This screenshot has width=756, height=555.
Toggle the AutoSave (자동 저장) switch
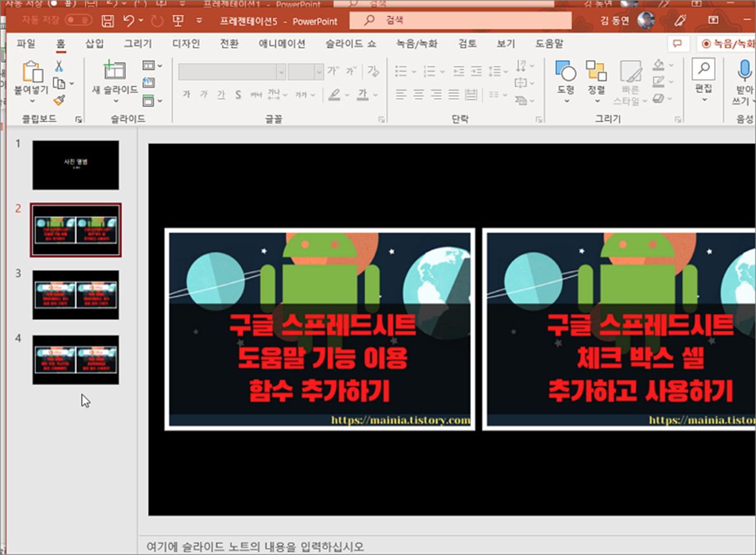pos(79,21)
